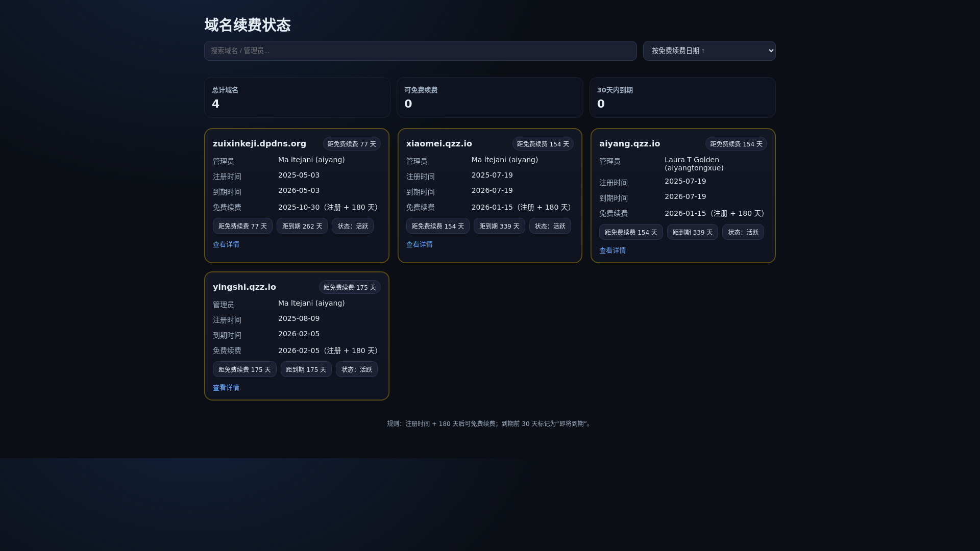Click the domain/admin search field
980x551 pixels.
420,51
